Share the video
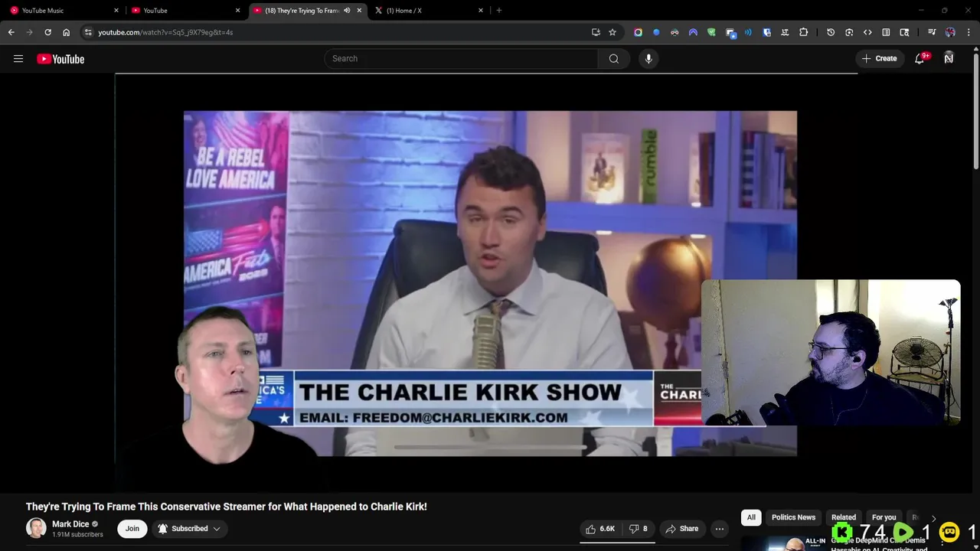Screen dimensions: 980x551 tap(681, 529)
